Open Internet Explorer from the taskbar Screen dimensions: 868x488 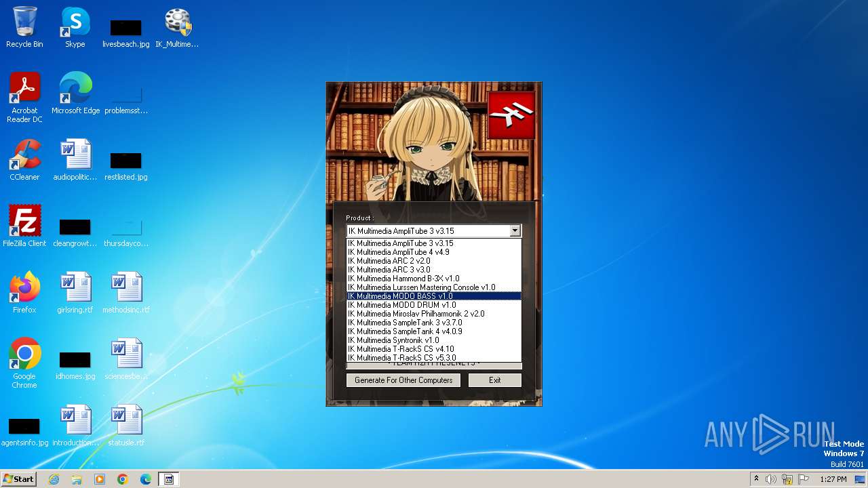54,479
